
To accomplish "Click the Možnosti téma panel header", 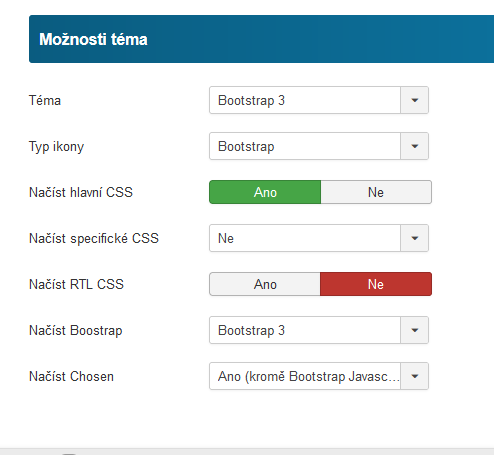I will point(261,39).
